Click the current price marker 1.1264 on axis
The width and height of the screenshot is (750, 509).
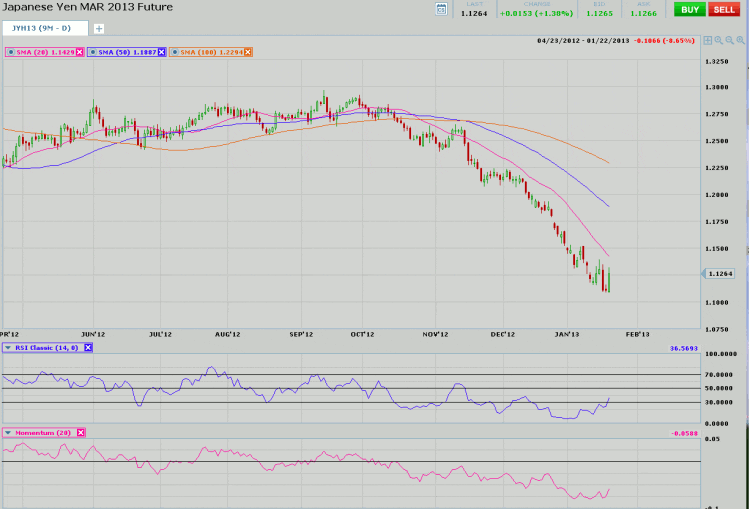(719, 273)
